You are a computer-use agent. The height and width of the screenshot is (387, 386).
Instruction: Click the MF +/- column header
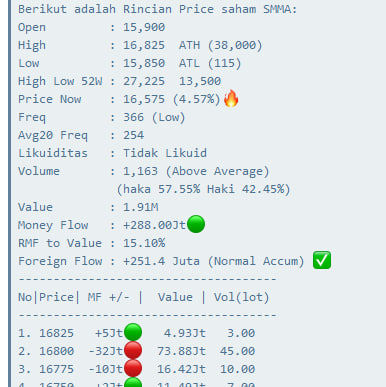109,297
